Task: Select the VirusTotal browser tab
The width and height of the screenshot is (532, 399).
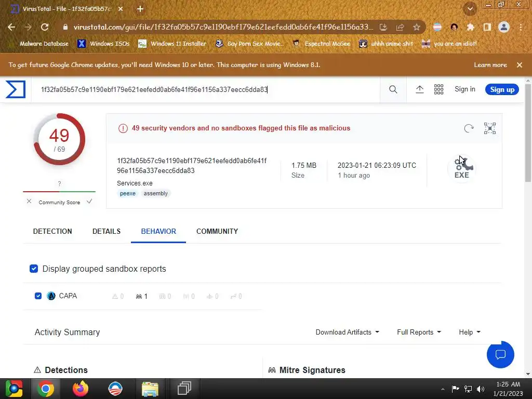Action: (x=66, y=9)
